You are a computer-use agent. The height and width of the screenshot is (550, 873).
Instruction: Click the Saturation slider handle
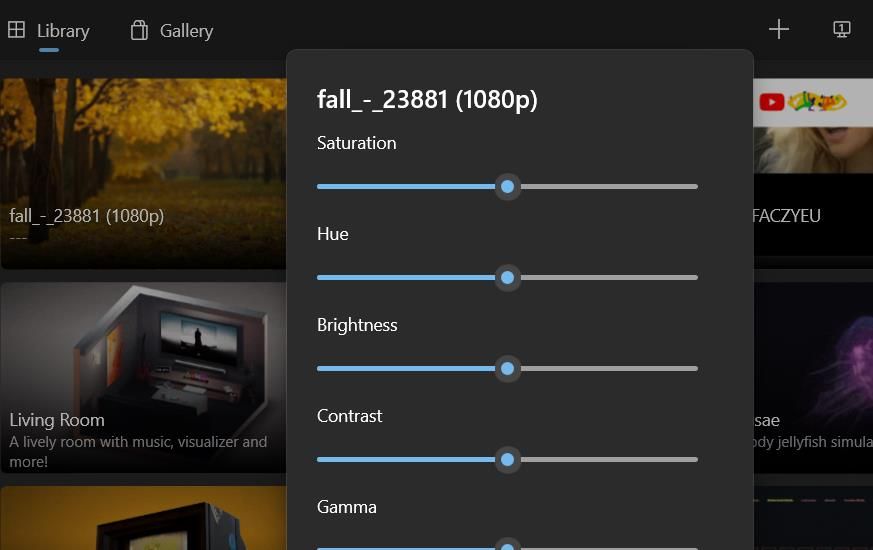point(508,187)
